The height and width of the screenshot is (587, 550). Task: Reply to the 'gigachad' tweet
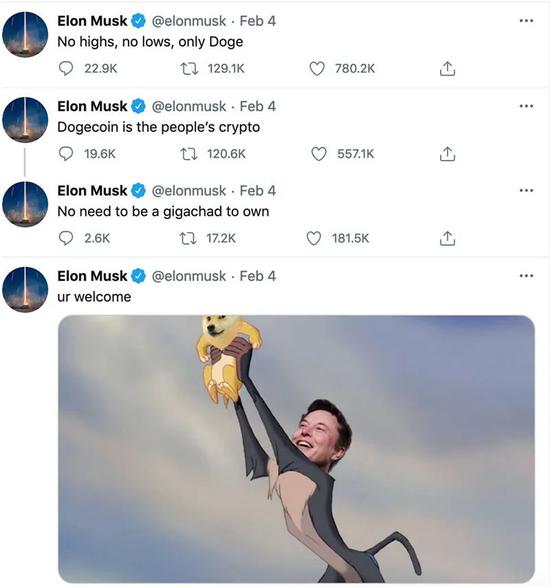(66, 238)
